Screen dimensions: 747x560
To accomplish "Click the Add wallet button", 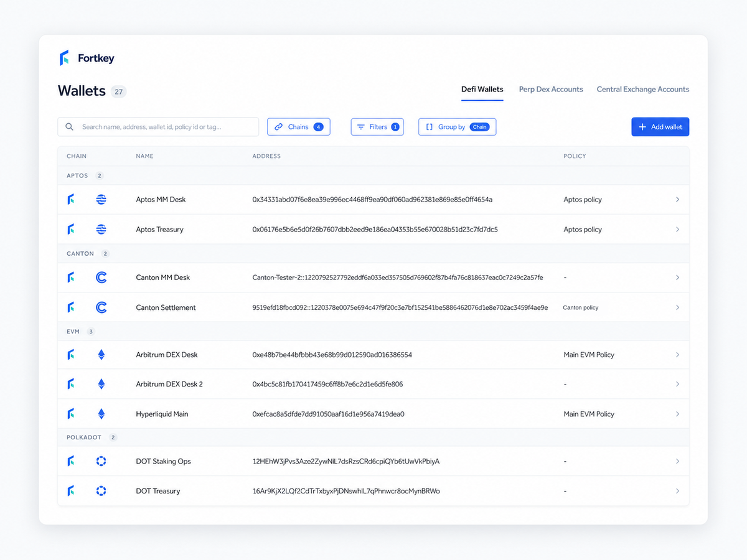I will [x=660, y=127].
